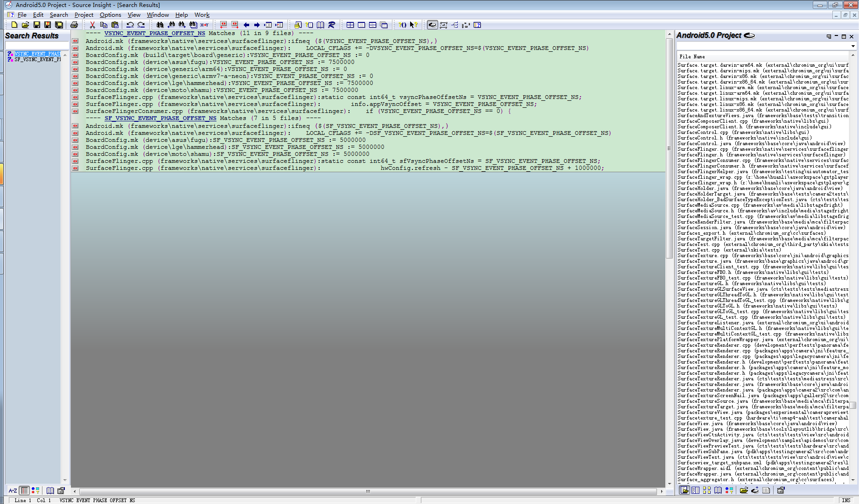Toggle file list view in project panel

[684, 490]
